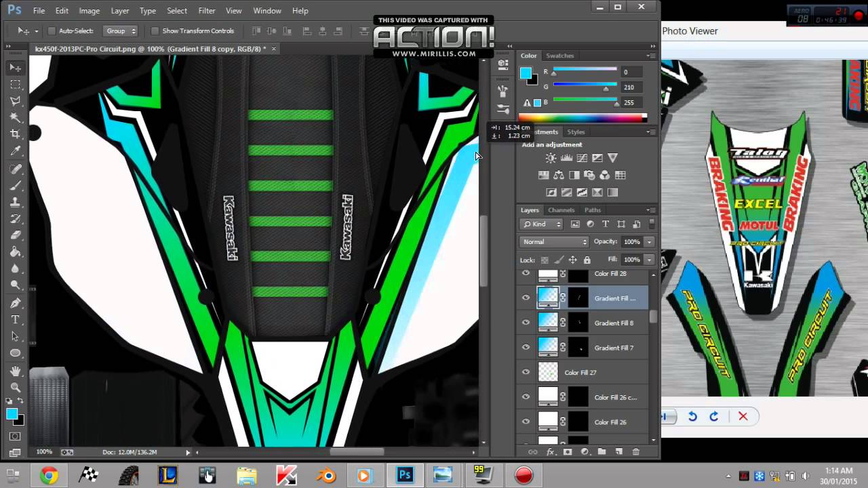This screenshot has height=488, width=868.
Task: Select the Eraser tool
Action: pyautogui.click(x=15, y=235)
